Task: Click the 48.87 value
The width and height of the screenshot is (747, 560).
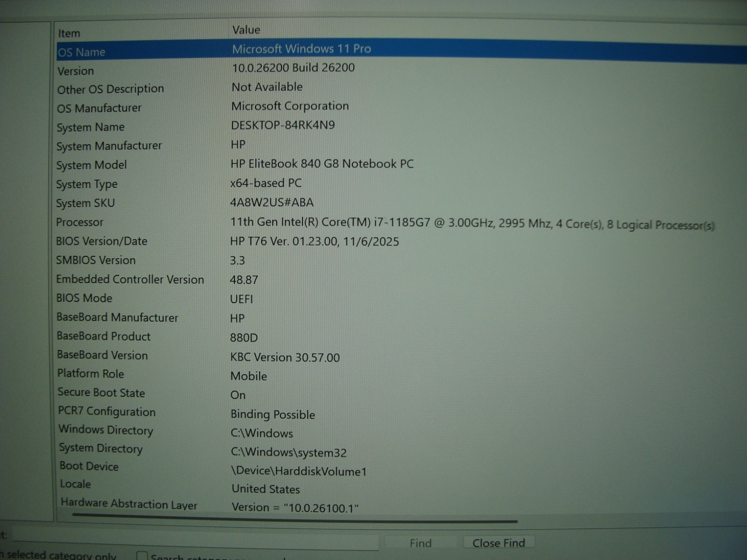Action: (x=244, y=280)
